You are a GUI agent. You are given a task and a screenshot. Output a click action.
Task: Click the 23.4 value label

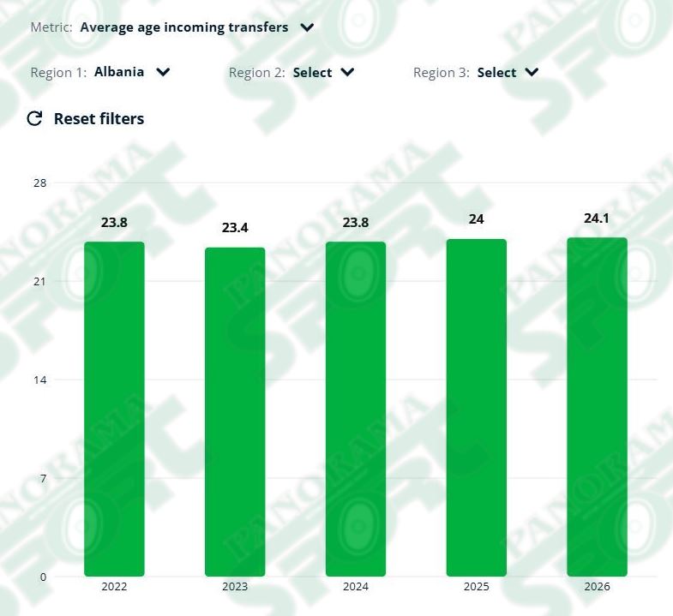point(235,228)
